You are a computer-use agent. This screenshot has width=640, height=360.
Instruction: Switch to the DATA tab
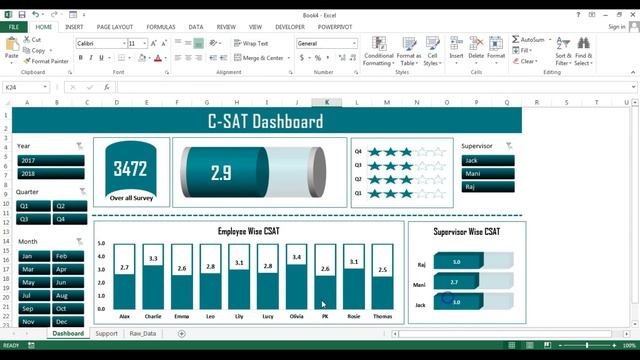point(196,27)
